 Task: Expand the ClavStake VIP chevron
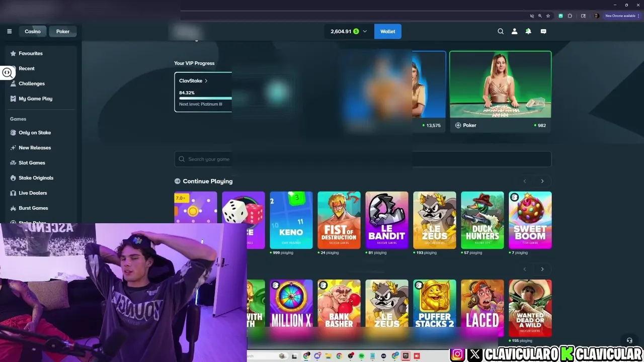click(x=206, y=81)
